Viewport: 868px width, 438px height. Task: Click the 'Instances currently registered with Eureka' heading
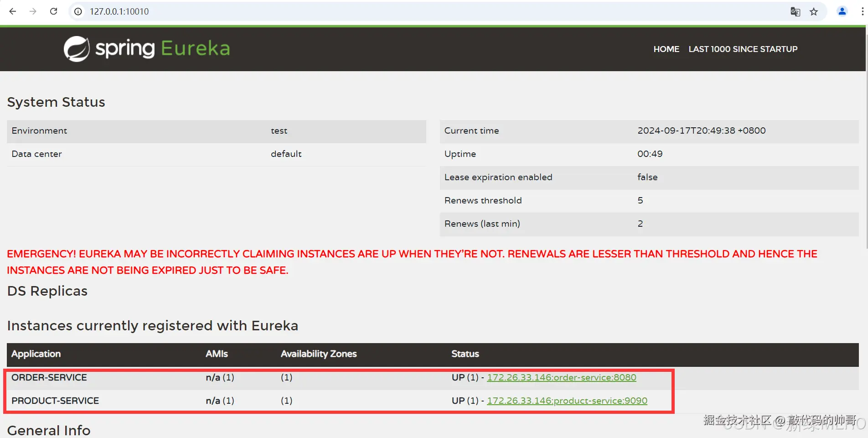(153, 326)
